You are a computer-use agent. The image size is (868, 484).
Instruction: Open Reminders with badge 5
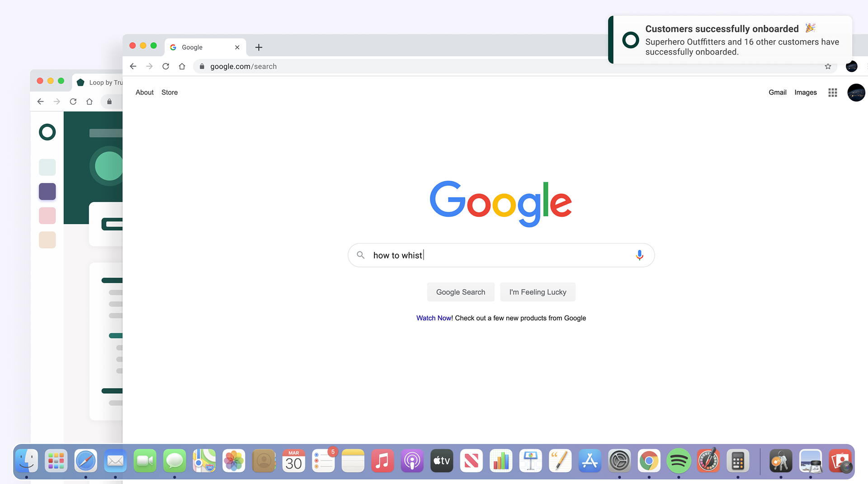323,461
